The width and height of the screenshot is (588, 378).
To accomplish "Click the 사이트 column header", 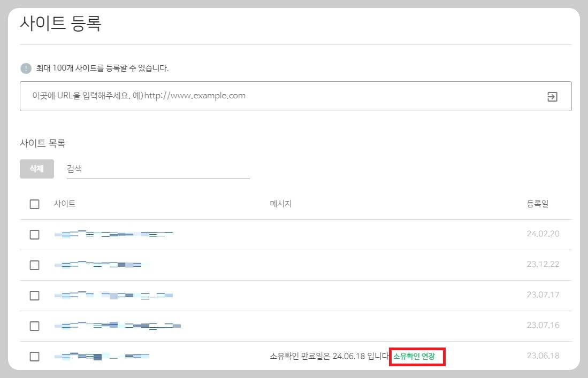I will (x=65, y=204).
